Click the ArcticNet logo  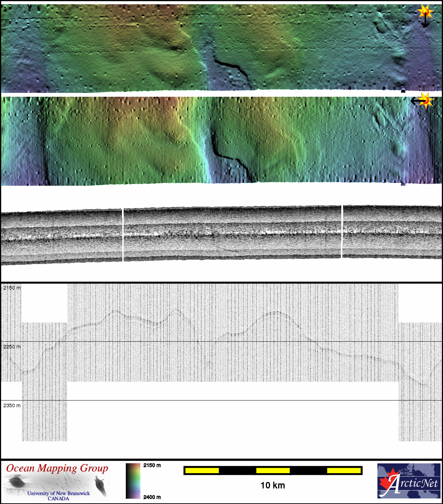[409, 481]
